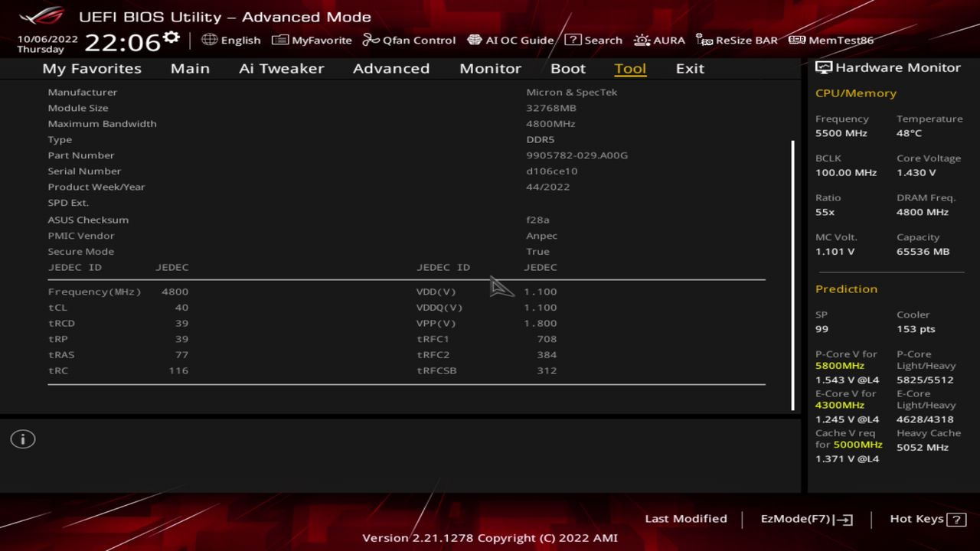Click the ROG logo icon
This screenshot has width=980, height=551.
41,15
